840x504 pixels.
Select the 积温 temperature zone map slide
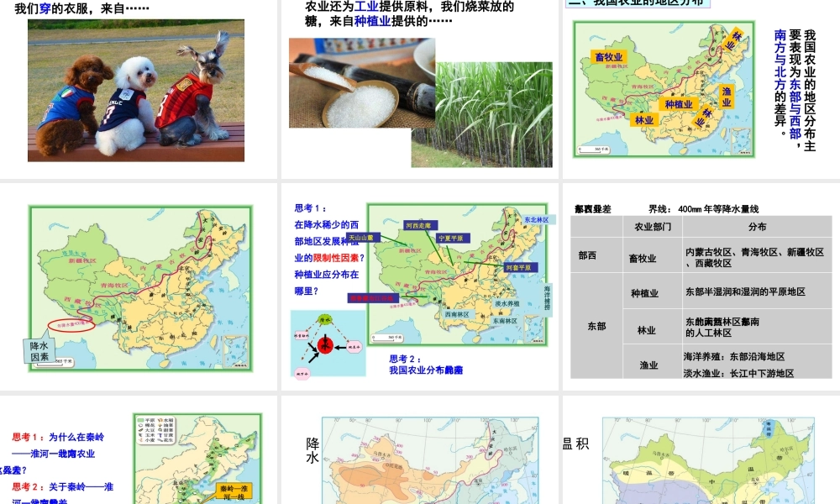click(701, 450)
